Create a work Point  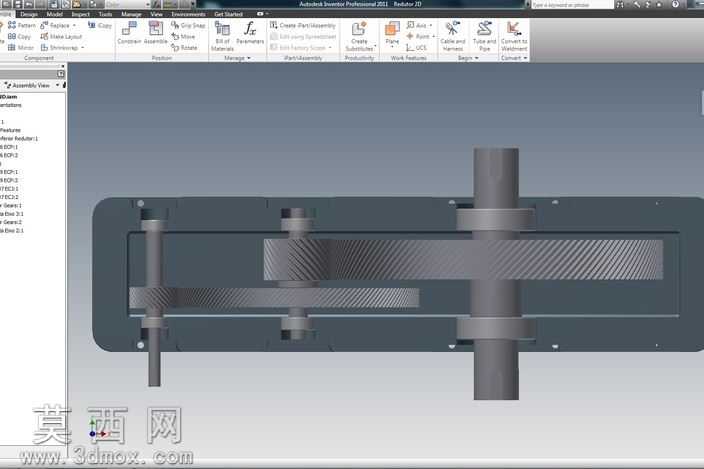tap(418, 36)
